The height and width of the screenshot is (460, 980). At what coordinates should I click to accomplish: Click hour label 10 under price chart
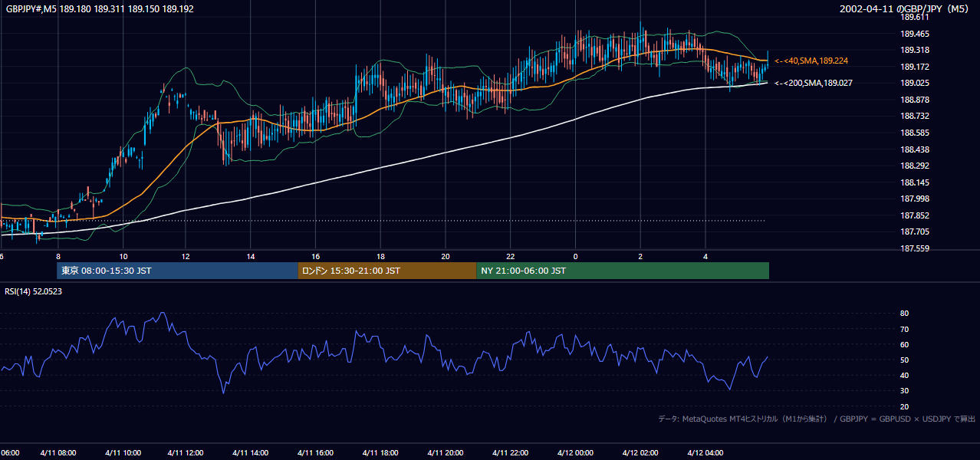(123, 256)
